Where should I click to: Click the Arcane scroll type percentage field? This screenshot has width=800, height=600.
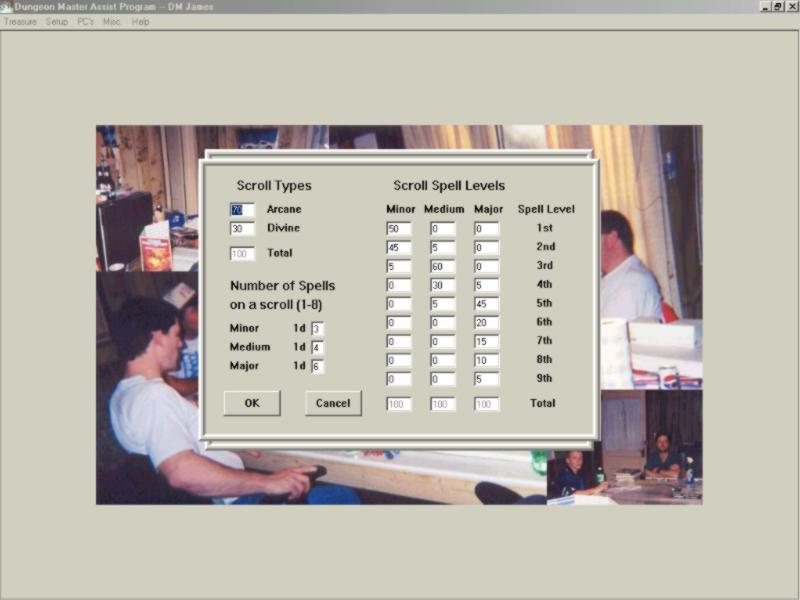[242, 210]
